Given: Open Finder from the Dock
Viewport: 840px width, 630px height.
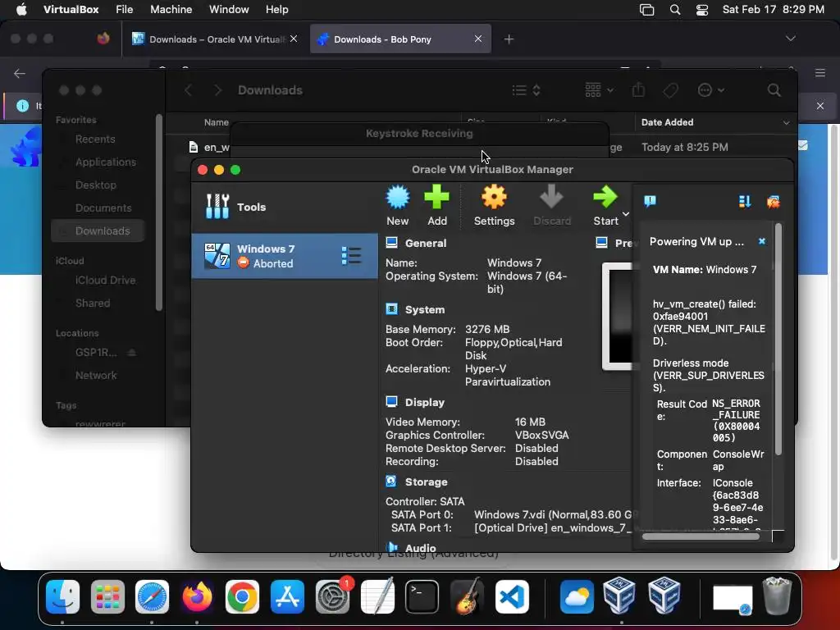Looking at the screenshot, I should pos(62,596).
